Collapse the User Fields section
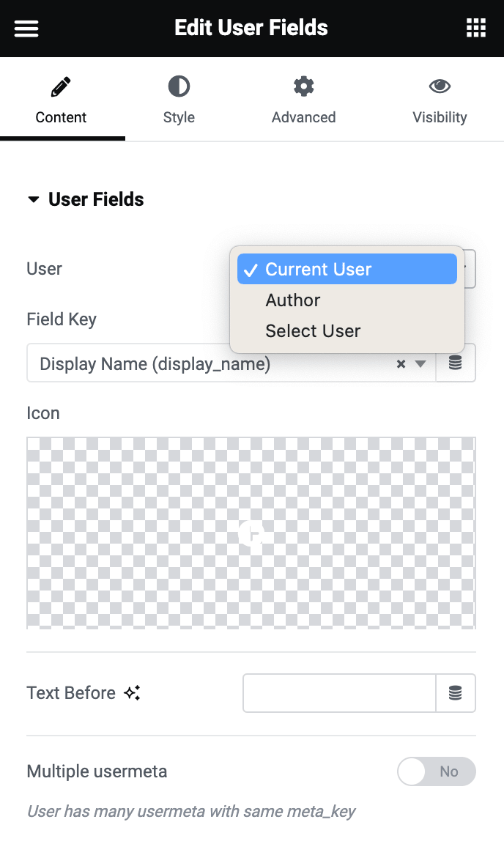Screen dimensions: 504x844 coord(33,199)
